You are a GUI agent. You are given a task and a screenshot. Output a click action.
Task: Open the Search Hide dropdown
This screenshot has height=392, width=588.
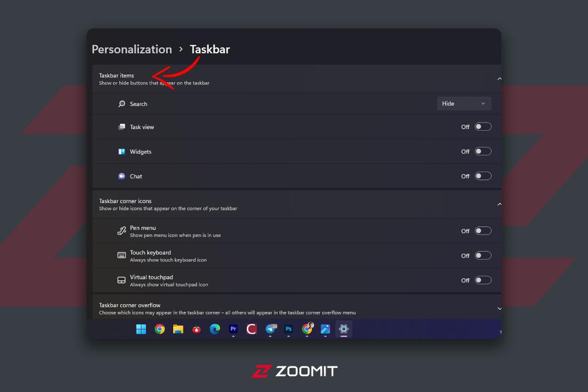[464, 103]
